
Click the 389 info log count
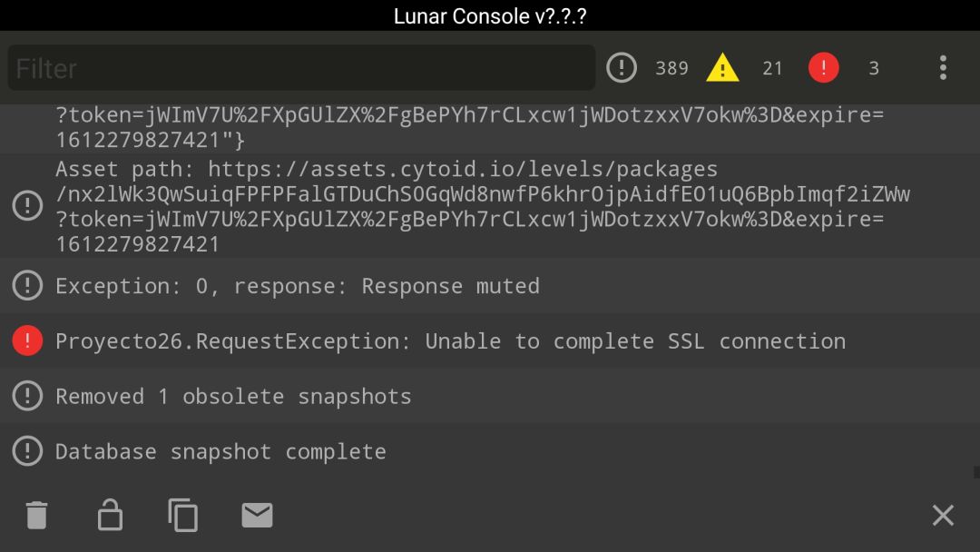pyautogui.click(x=671, y=68)
